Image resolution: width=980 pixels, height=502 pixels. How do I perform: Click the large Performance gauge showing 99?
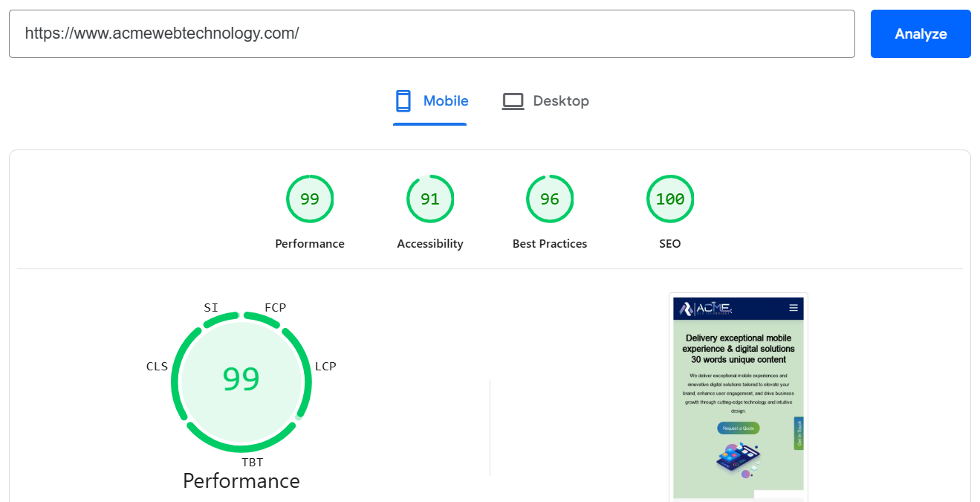pos(241,381)
